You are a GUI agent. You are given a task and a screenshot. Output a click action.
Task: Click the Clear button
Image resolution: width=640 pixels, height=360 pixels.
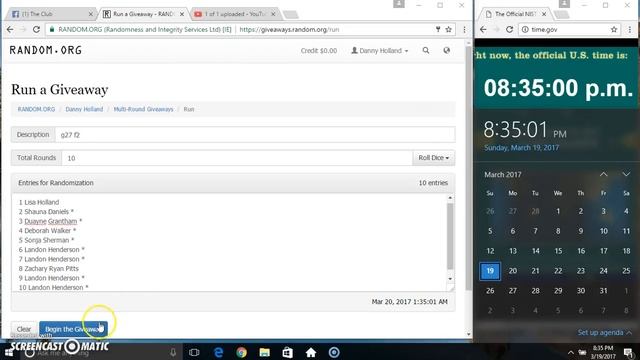pos(24,329)
